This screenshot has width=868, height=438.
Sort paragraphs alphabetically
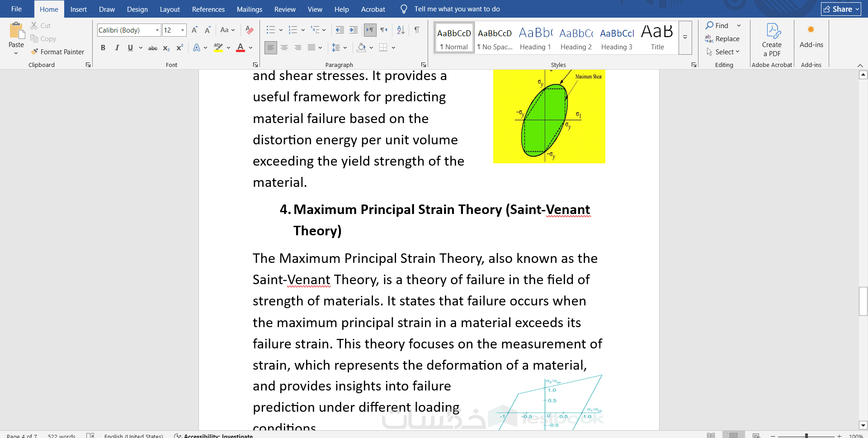[401, 30]
